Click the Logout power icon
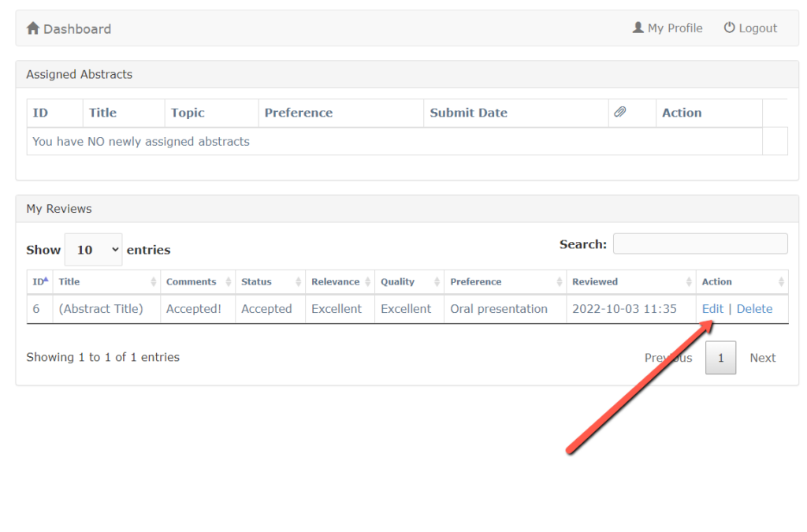The width and height of the screenshot is (807, 532). (729, 28)
